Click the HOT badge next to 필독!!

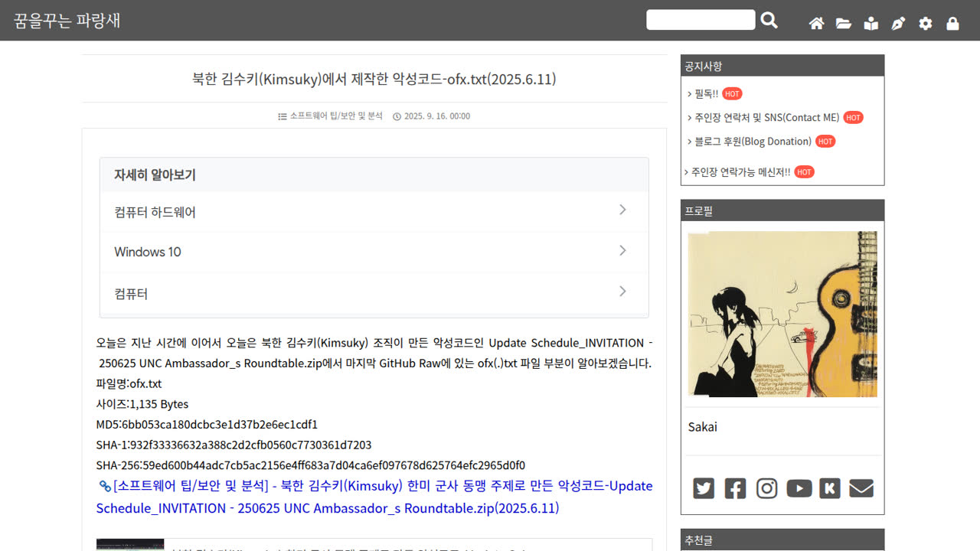click(732, 94)
